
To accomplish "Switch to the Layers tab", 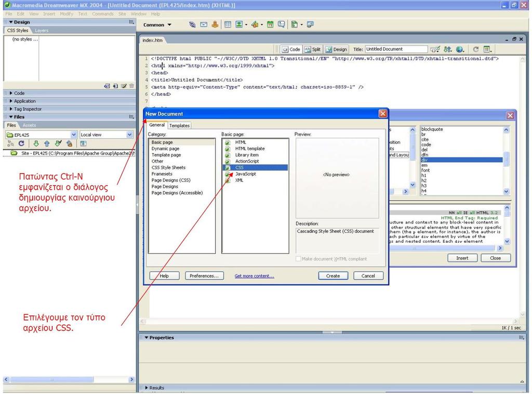I will click(x=42, y=31).
